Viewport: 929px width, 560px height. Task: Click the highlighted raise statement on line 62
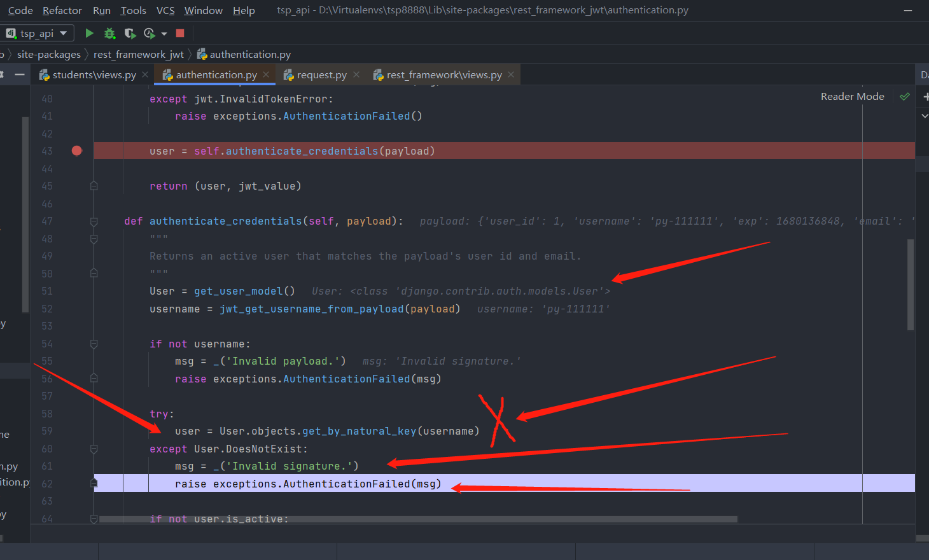coord(309,484)
